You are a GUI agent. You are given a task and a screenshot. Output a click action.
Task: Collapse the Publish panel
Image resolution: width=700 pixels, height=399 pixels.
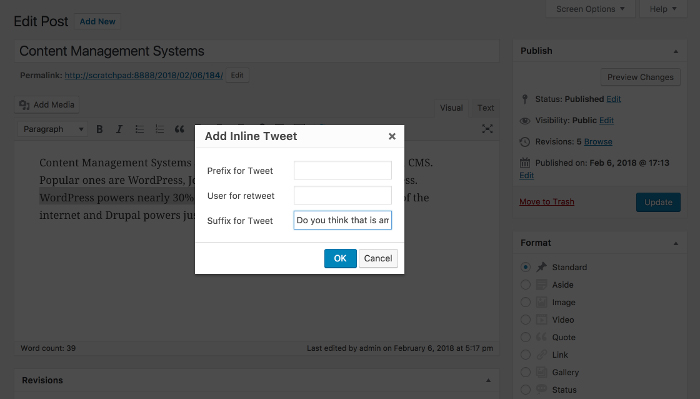click(x=675, y=51)
